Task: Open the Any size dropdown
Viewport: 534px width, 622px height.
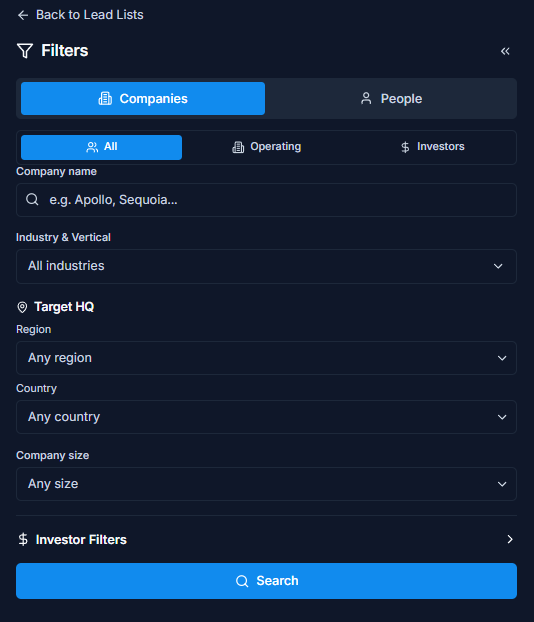Action: click(266, 484)
